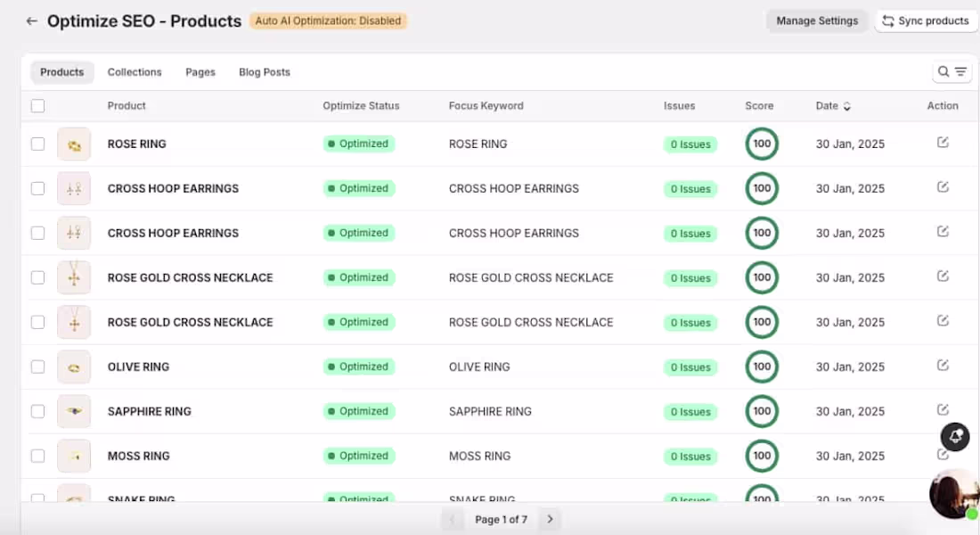Click the SAPPHIRE RING product name
Screen dimensions: 980x535
coord(150,411)
